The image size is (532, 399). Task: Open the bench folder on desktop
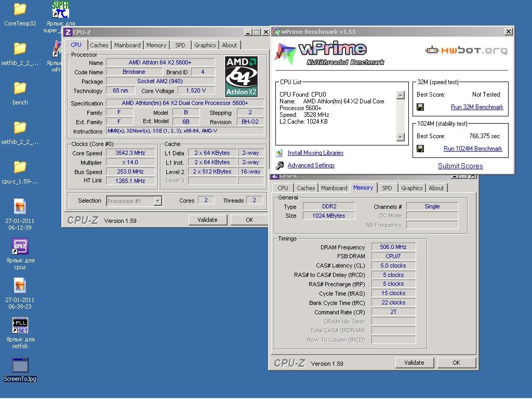point(20,88)
